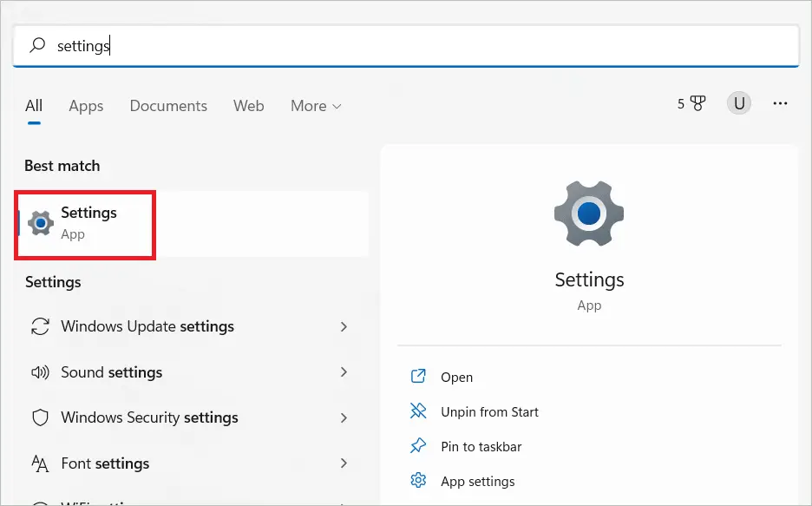Click the Unpin from Start action

point(491,412)
